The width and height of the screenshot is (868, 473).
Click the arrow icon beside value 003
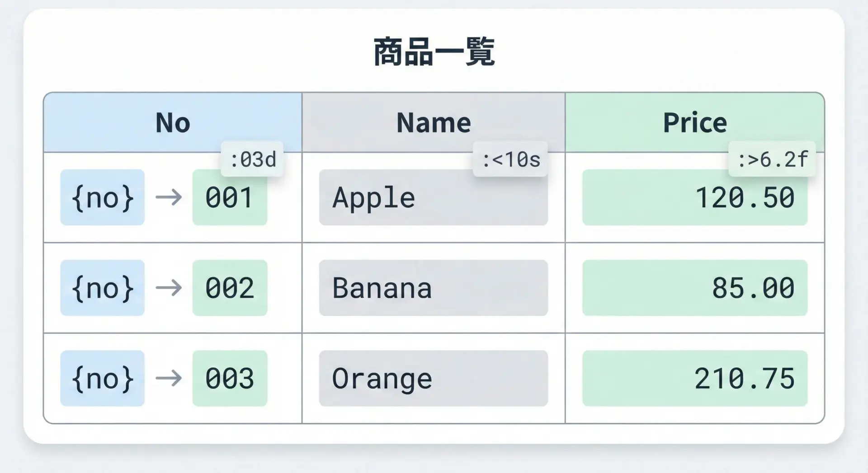coord(169,378)
